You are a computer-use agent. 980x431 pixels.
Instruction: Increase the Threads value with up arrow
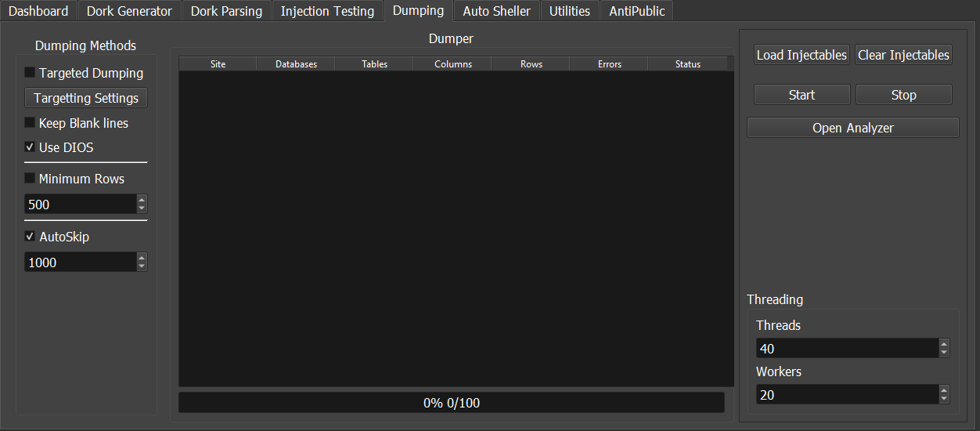[944, 344]
